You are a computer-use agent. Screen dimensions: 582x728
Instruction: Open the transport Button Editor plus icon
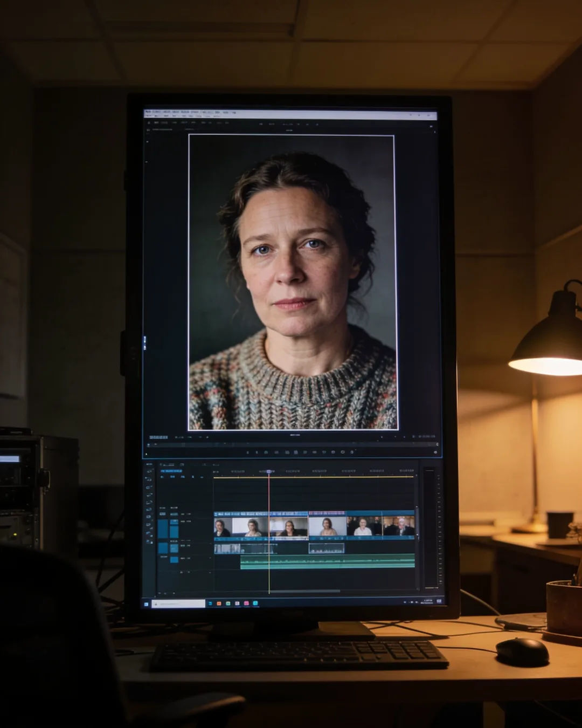[435, 452]
